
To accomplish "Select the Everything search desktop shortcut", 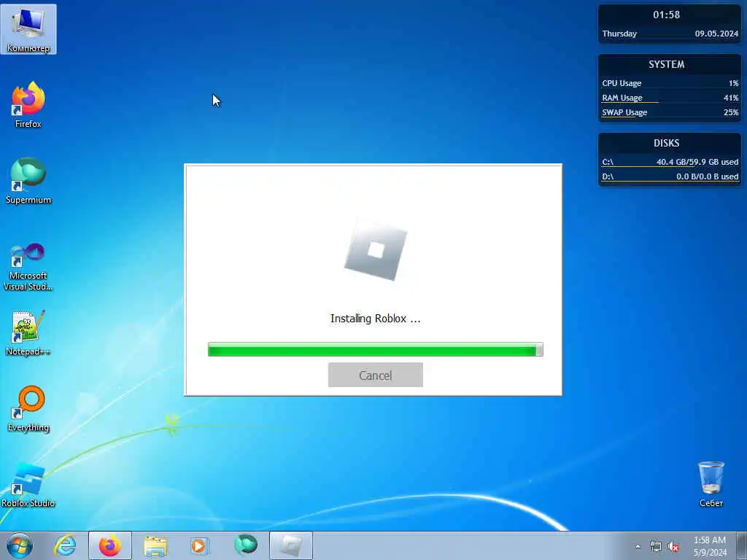I will pos(28,408).
